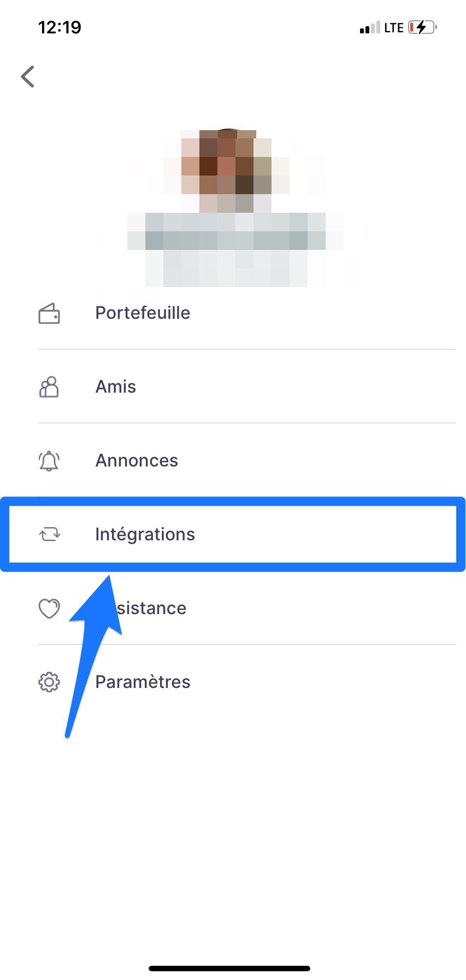
Task: Tap the heart icon for Assistance
Action: coord(49,608)
